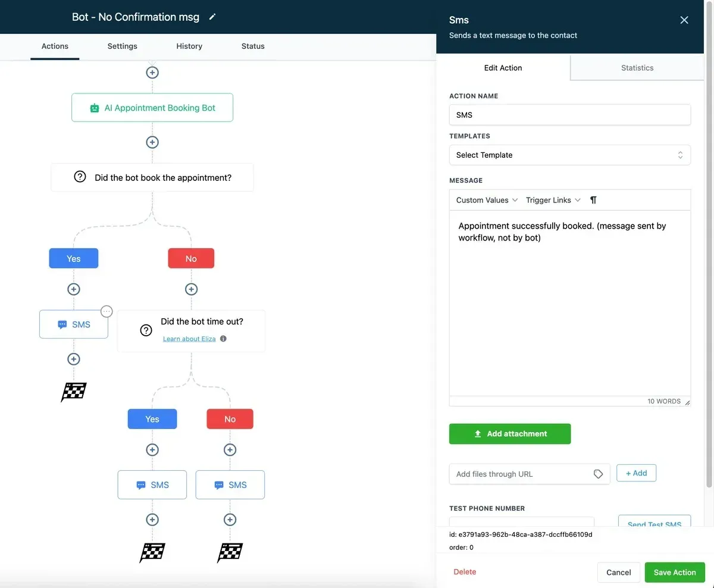The image size is (714, 588).
Task: Add a step below the first SMS node
Action: point(74,359)
